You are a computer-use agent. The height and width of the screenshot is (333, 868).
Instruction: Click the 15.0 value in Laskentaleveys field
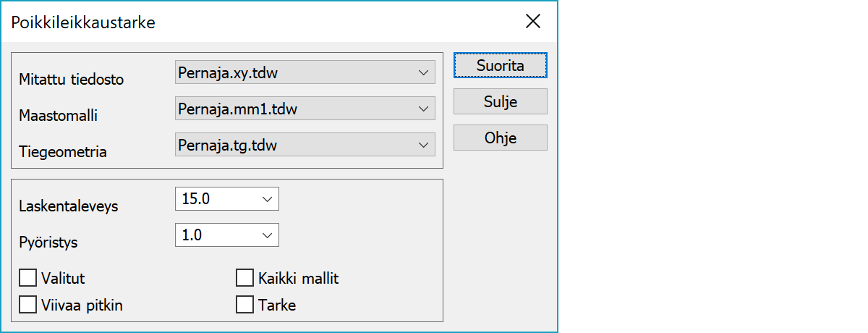click(196, 199)
